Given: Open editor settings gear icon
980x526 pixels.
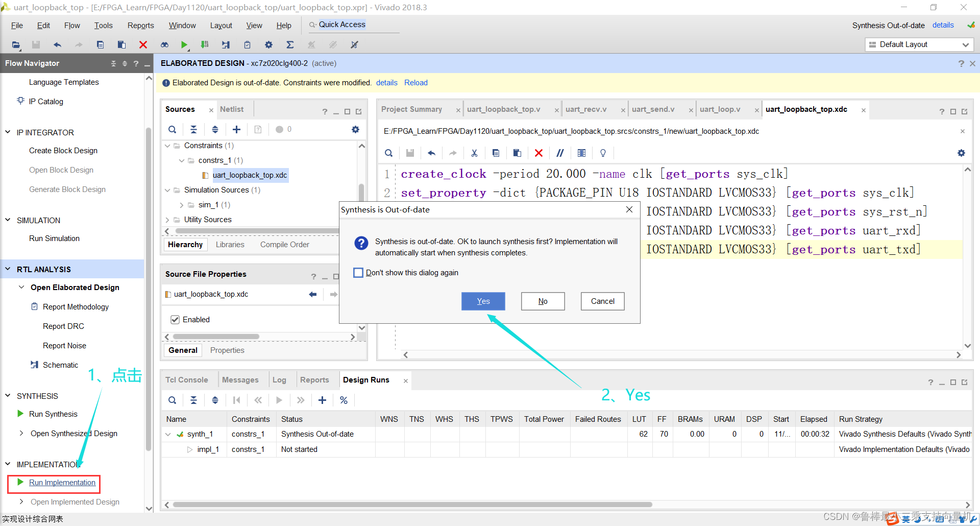Looking at the screenshot, I should [x=961, y=153].
